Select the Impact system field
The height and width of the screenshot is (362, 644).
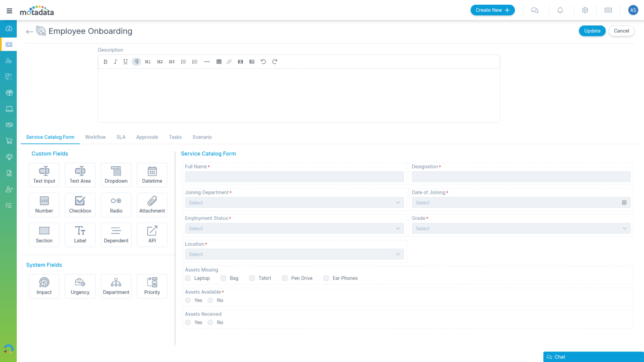click(x=44, y=286)
